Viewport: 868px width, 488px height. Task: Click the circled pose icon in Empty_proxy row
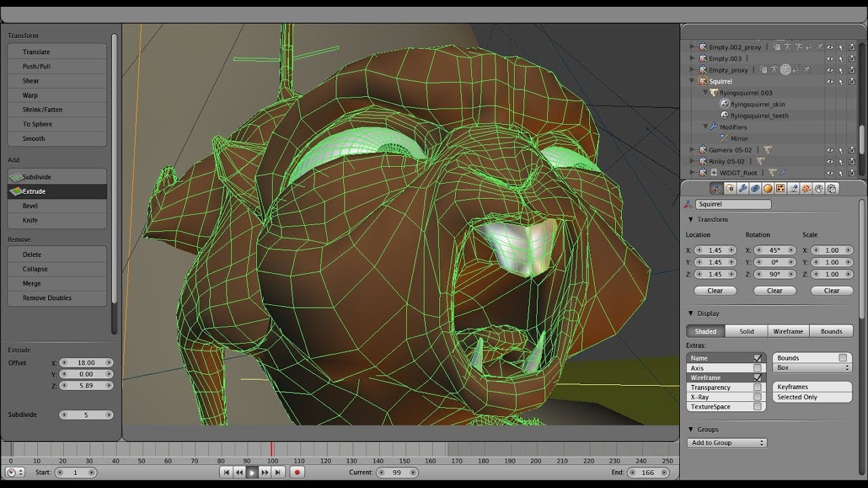coord(785,69)
